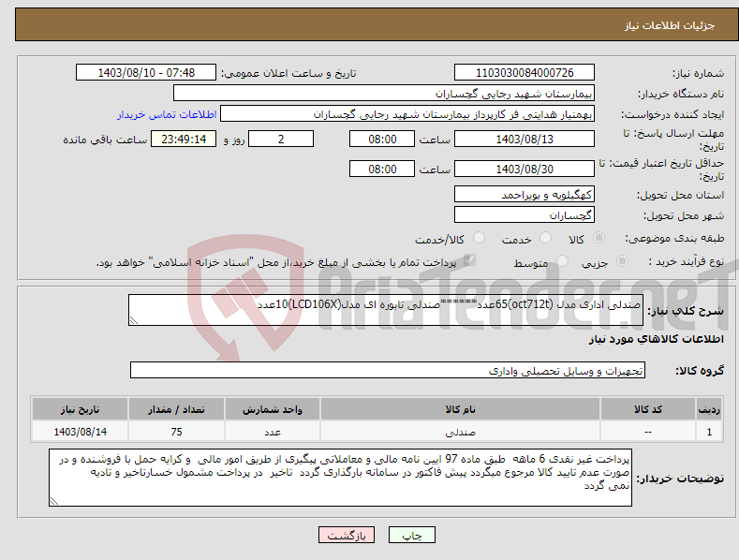The width and height of the screenshot is (739, 560).
Task: Click the استان محل تحویل label
Action: coord(680,195)
